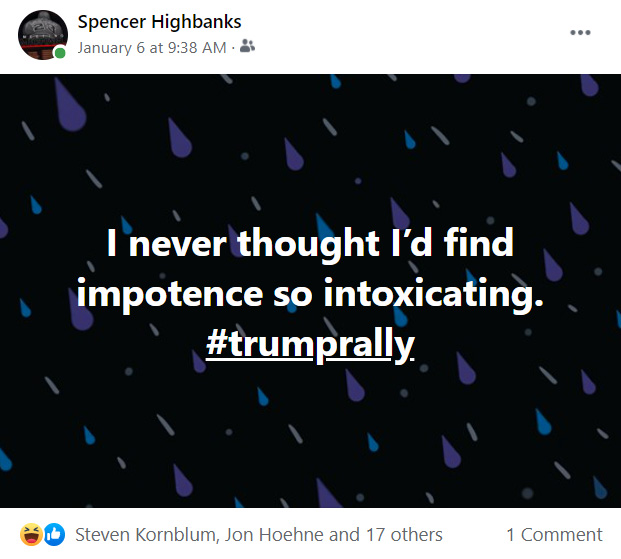Click the word 'find' in the post

click(x=479, y=242)
